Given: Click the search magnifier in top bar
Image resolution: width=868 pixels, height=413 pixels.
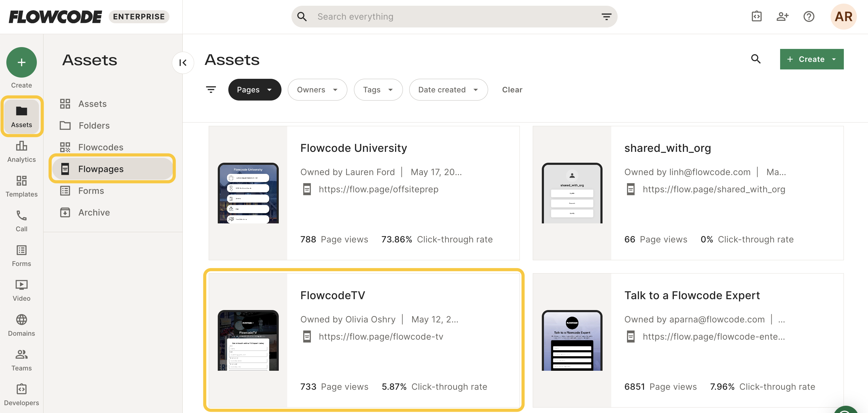Looking at the screenshot, I should coord(302,17).
